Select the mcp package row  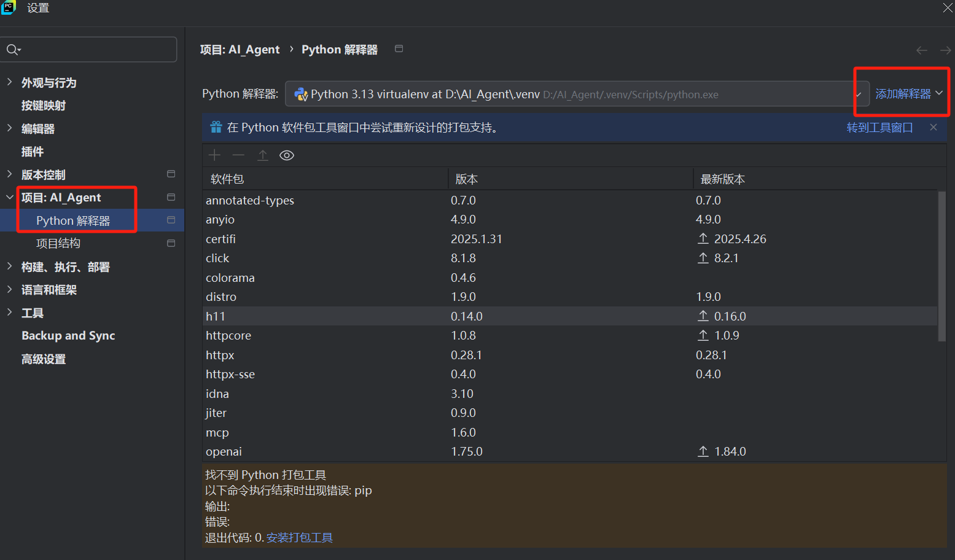click(x=570, y=432)
